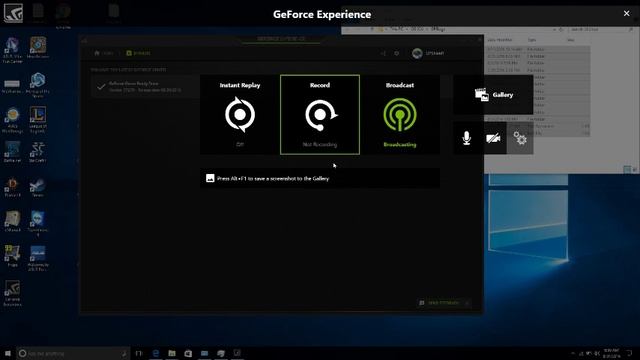
Task: Open the Store from the taskbar
Action: [188, 353]
